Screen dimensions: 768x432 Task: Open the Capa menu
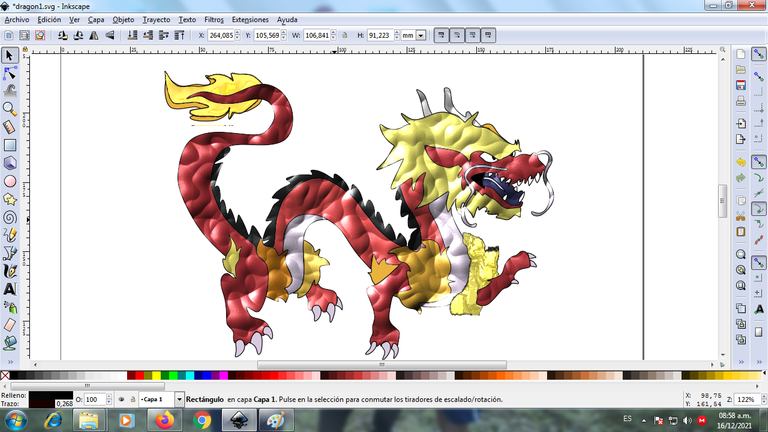point(96,20)
